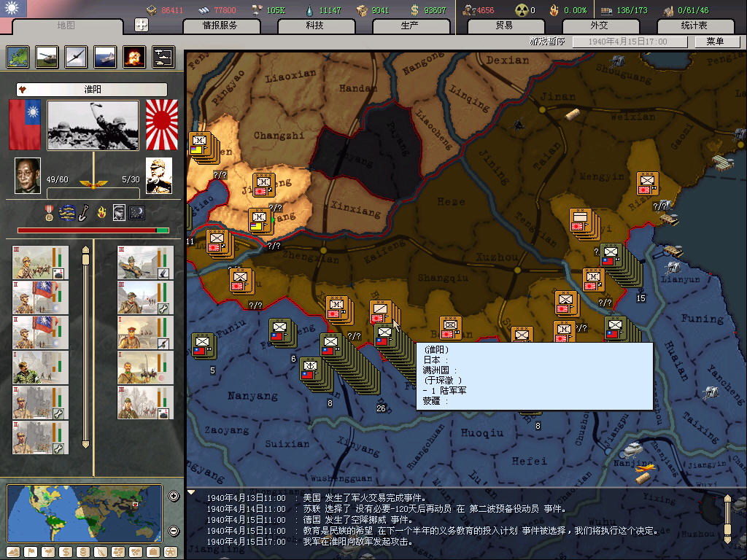Image resolution: width=747 pixels, height=560 pixels.
Task: Select the land units tank icon
Action: click(x=47, y=56)
